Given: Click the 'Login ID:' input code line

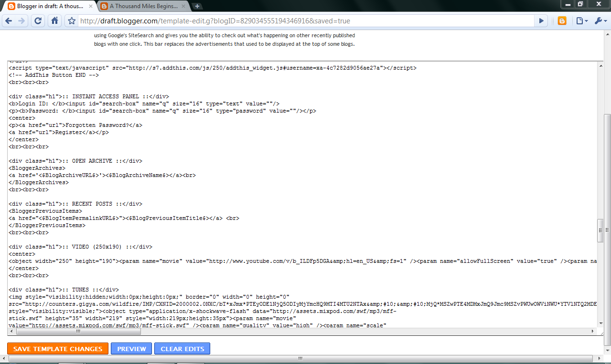Looking at the screenshot, I should [x=144, y=104].
